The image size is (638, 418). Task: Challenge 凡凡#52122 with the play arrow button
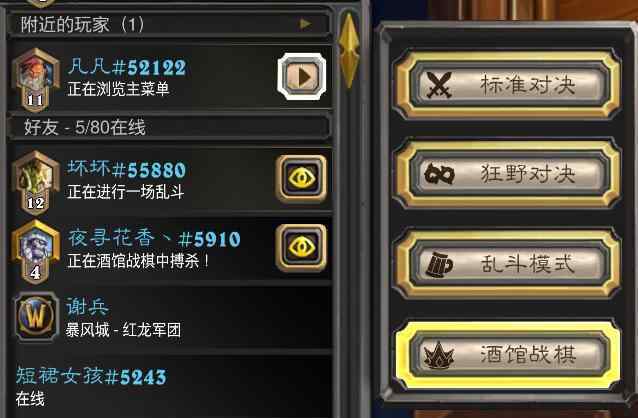(302, 77)
